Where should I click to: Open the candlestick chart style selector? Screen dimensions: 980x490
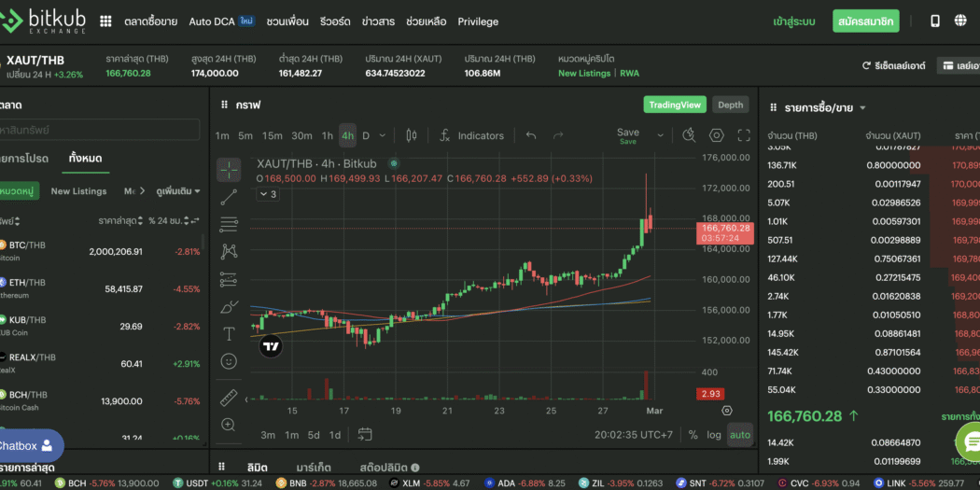point(410,135)
